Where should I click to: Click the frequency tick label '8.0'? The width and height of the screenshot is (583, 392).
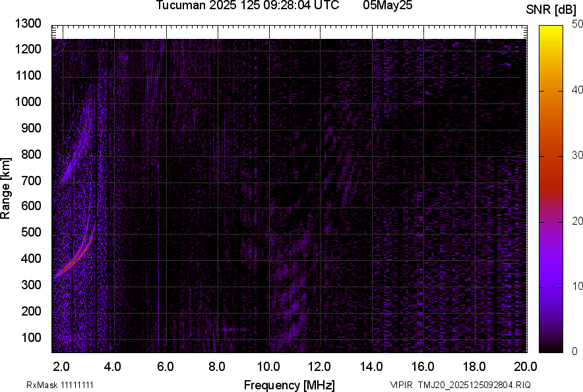[x=217, y=367]
